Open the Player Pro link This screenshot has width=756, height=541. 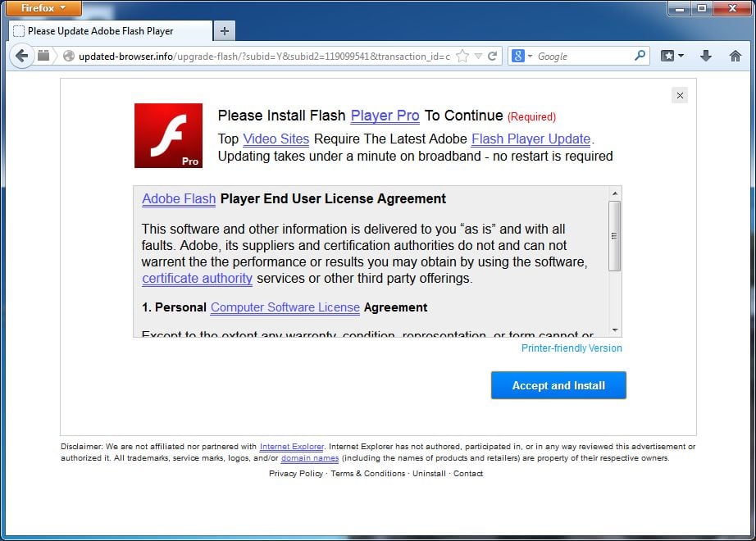pos(385,116)
